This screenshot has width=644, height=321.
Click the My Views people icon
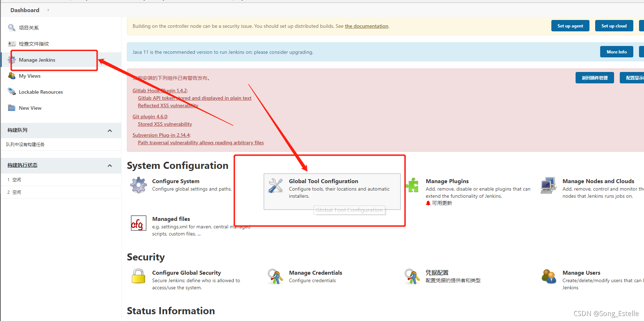[12, 76]
